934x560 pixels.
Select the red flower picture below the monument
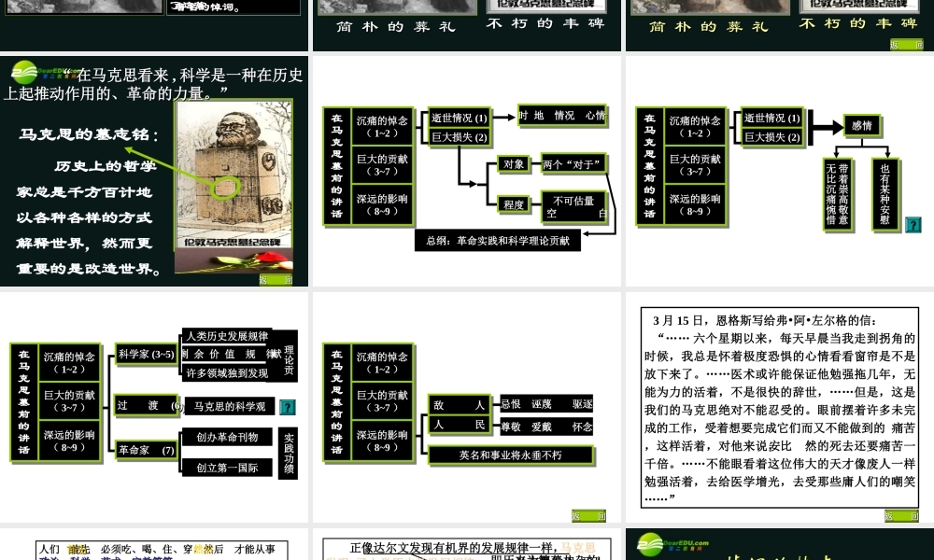pyautogui.click(x=234, y=260)
